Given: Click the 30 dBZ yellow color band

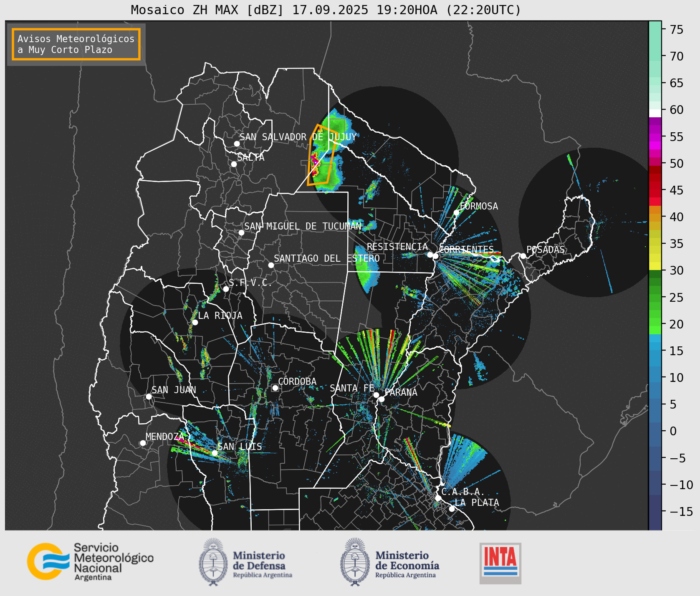Looking at the screenshot, I should click(x=655, y=266).
